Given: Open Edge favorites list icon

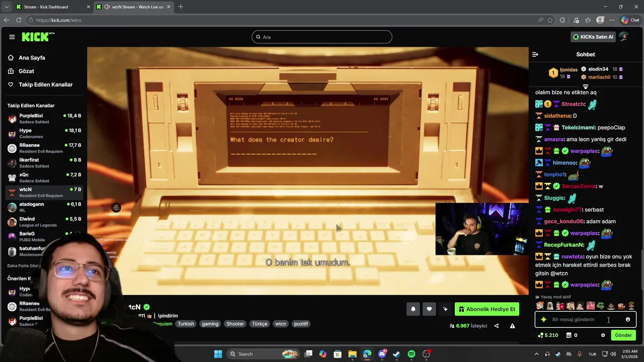Looking at the screenshot, I should coord(588,20).
